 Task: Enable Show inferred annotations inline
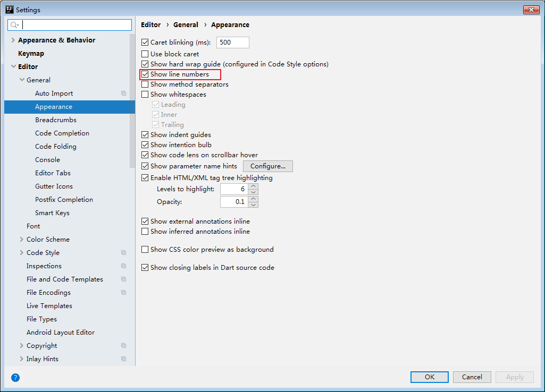point(145,231)
